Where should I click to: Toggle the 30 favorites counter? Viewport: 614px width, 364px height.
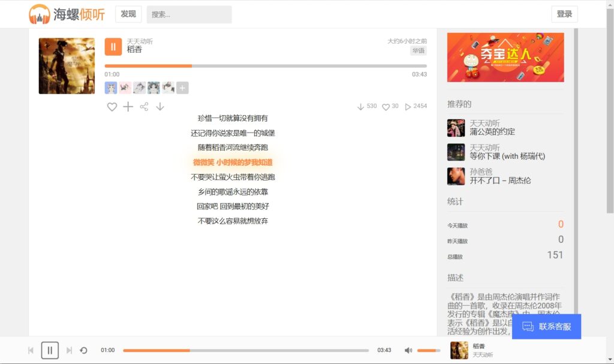(x=390, y=106)
